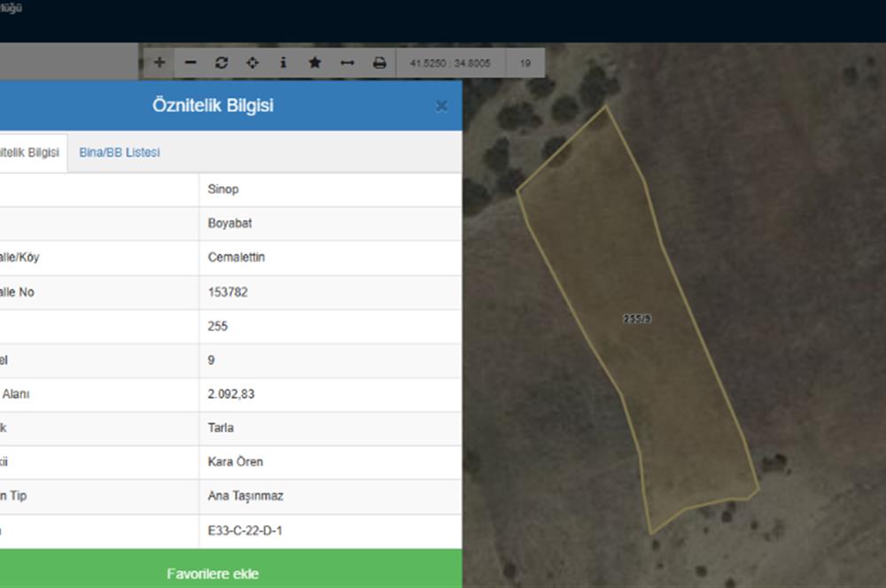
Task: Click the block number 255 cell
Action: click(330, 326)
